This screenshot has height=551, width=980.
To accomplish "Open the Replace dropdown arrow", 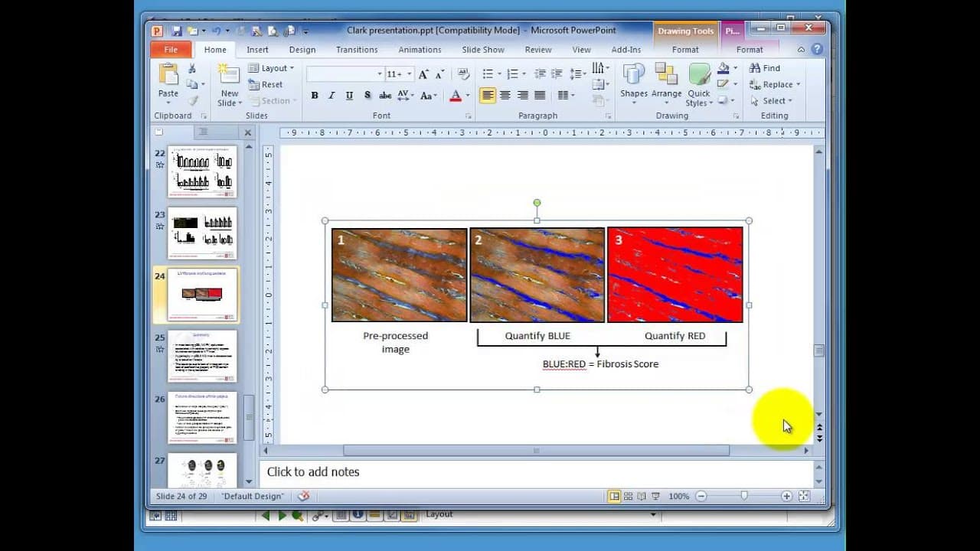I will [798, 85].
